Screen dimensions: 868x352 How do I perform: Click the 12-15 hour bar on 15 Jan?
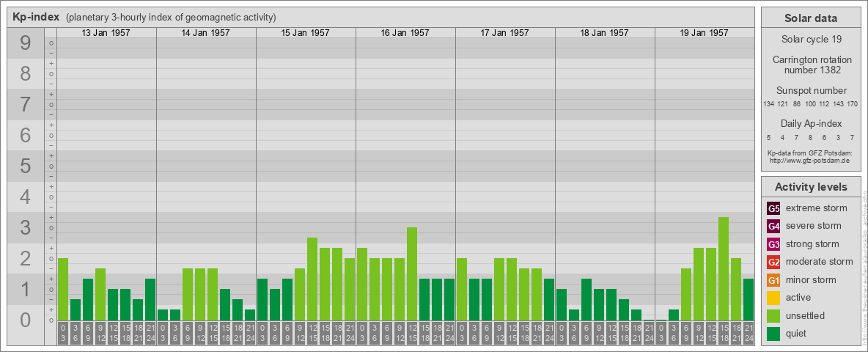312,279
